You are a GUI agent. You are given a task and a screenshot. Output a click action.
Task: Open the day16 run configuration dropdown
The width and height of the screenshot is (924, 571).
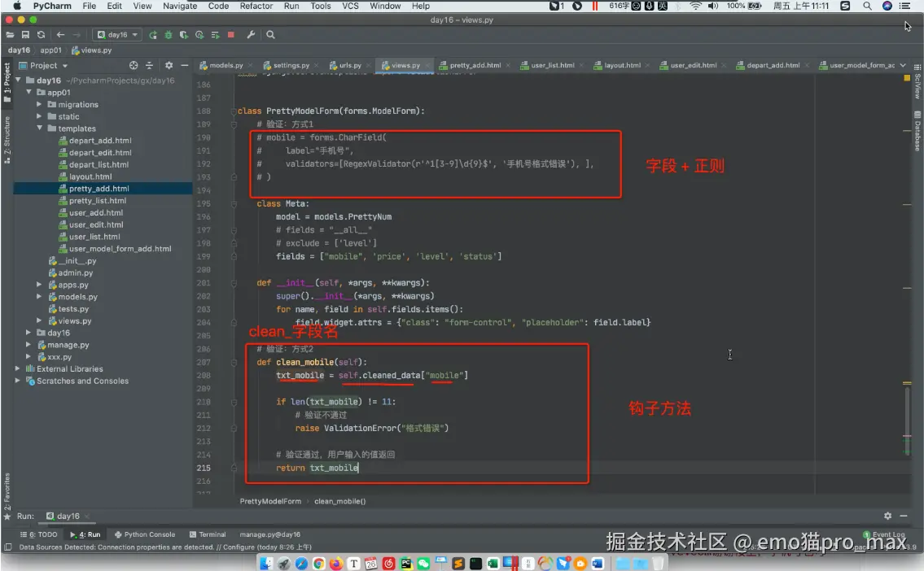(118, 35)
